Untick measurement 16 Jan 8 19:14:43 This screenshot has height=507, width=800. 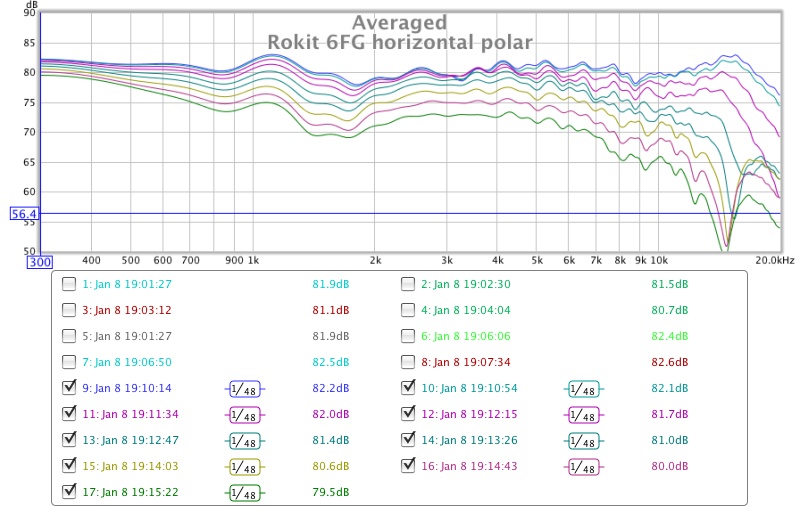click(x=408, y=466)
